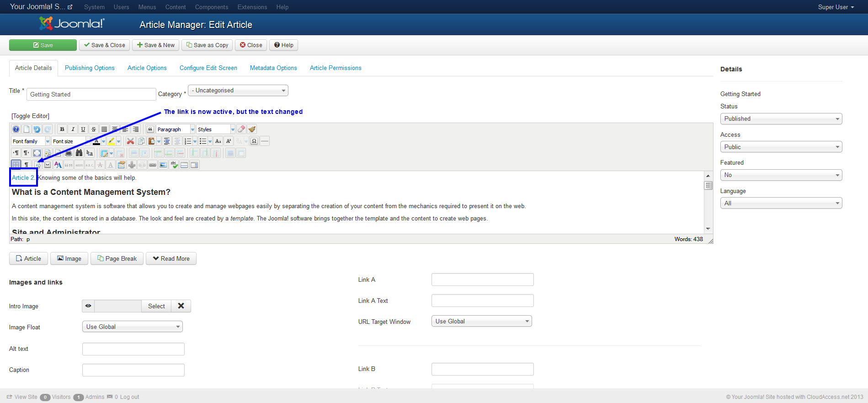Image resolution: width=868 pixels, height=403 pixels.
Task: Run the spellchecker in editor
Action: click(x=174, y=165)
